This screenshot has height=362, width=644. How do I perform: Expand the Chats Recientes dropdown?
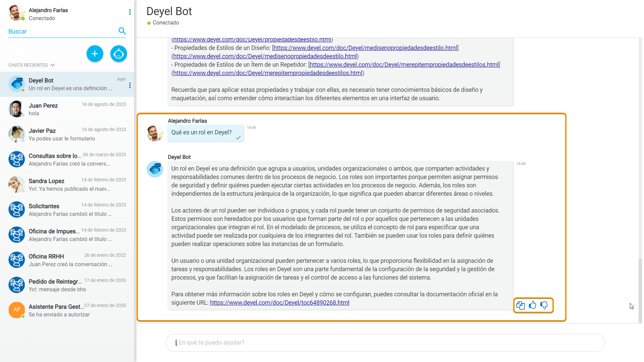[53, 65]
